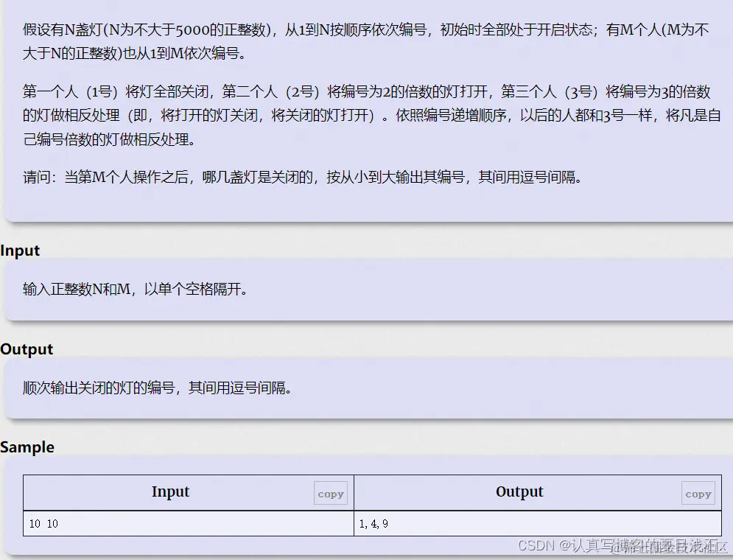
Task: Click the Input column header in the sample table
Action: (x=170, y=492)
